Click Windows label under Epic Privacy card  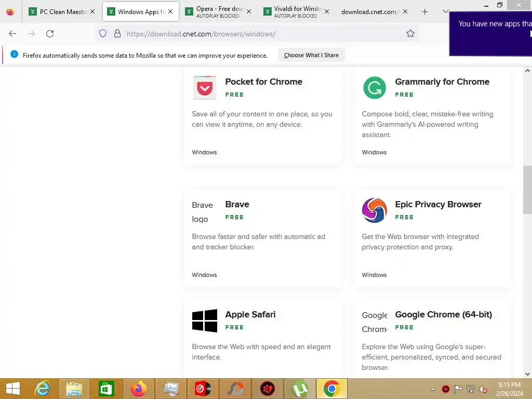tap(374, 275)
